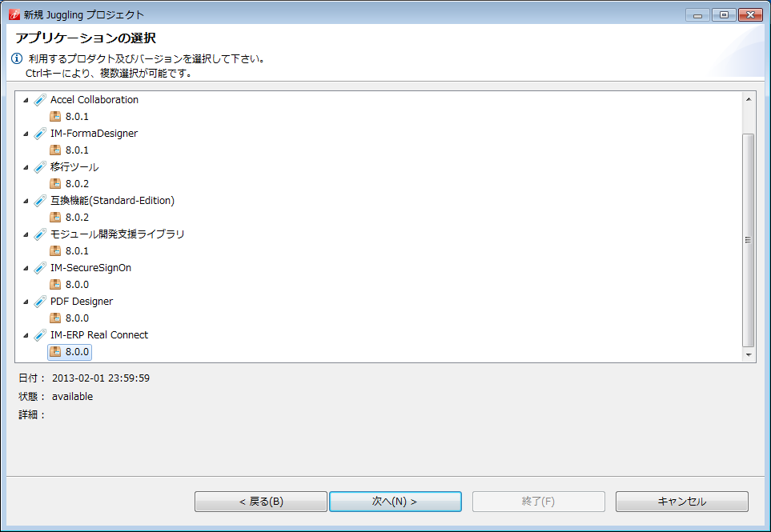The height and width of the screenshot is (532, 771).
Task: Click the scrollbar up arrow in product list
Action: point(749,99)
